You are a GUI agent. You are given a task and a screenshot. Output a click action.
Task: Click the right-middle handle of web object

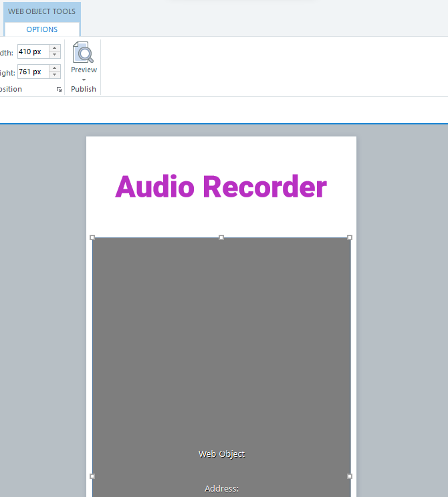point(350,476)
